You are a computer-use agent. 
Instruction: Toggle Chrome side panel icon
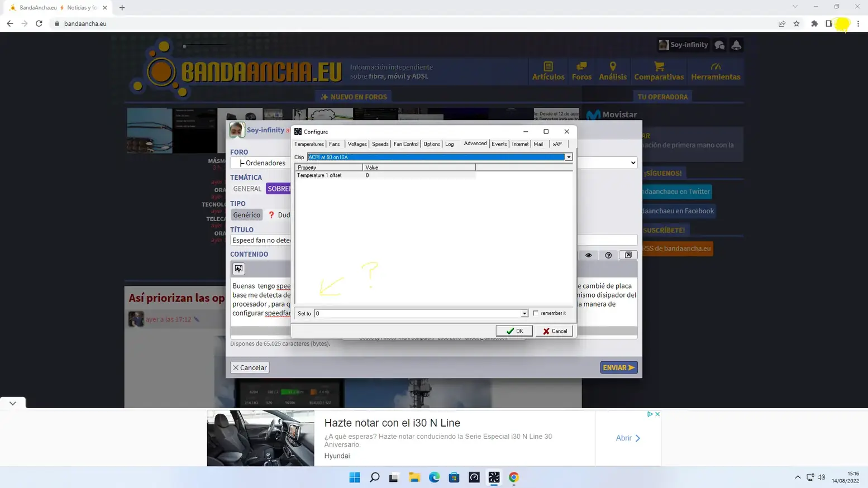829,23
